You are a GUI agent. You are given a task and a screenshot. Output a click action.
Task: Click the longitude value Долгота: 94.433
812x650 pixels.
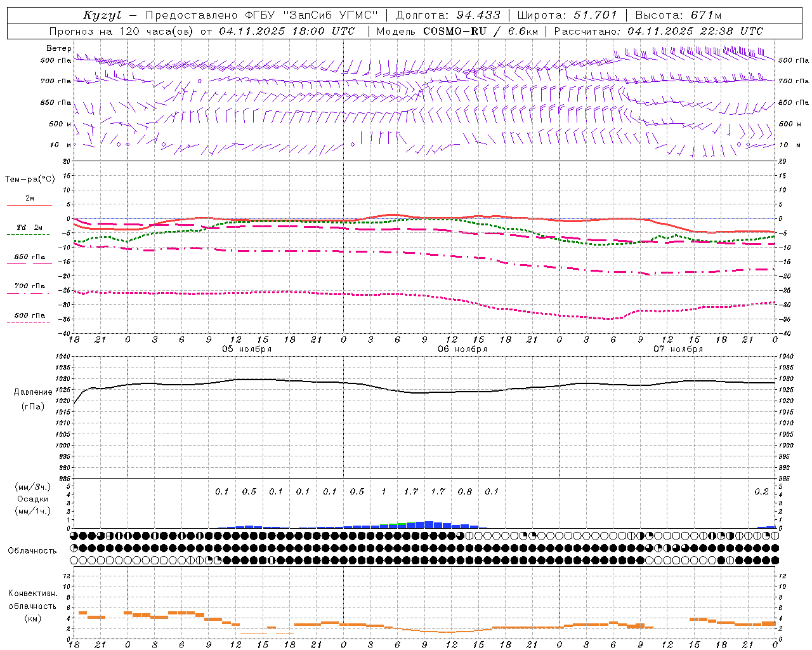tap(448, 15)
